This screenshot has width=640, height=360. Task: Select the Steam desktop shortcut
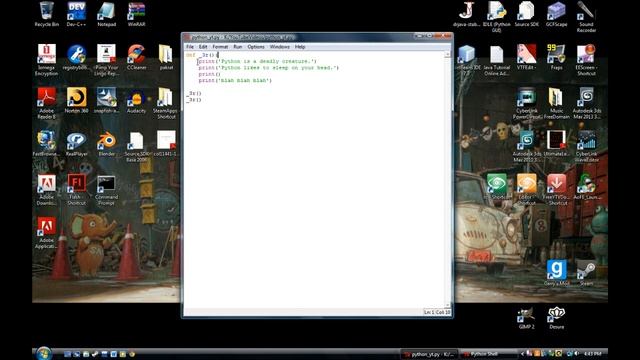(586, 273)
